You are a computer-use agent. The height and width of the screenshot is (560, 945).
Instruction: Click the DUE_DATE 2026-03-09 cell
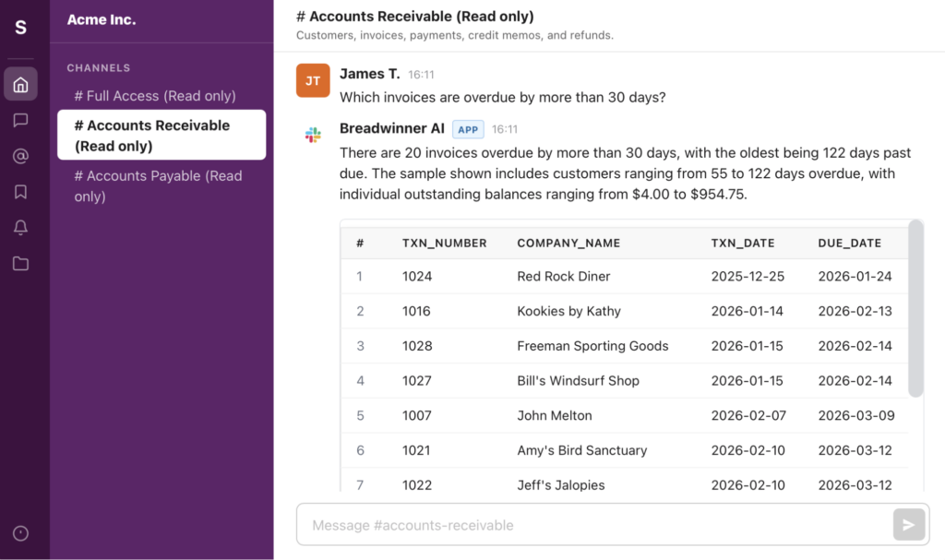(856, 415)
